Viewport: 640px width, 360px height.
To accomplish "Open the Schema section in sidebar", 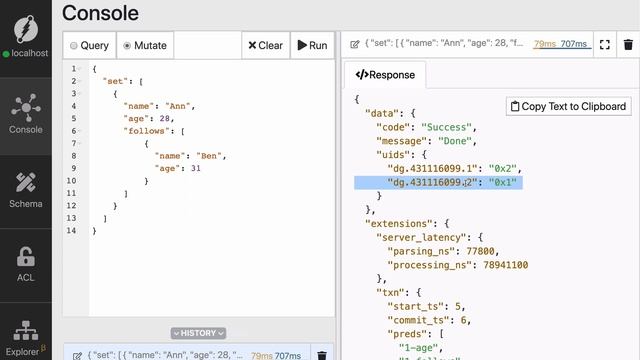I will (x=26, y=191).
